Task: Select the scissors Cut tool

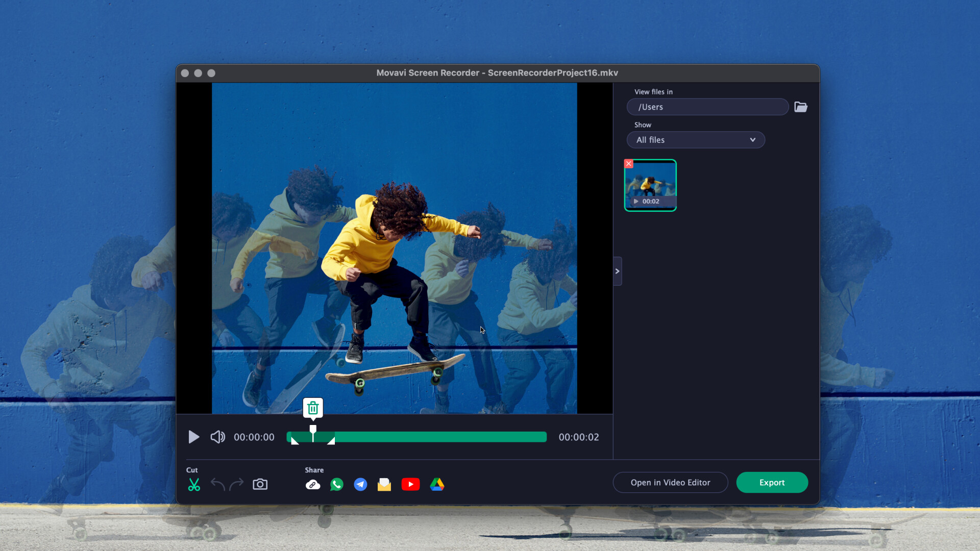Action: coord(194,485)
